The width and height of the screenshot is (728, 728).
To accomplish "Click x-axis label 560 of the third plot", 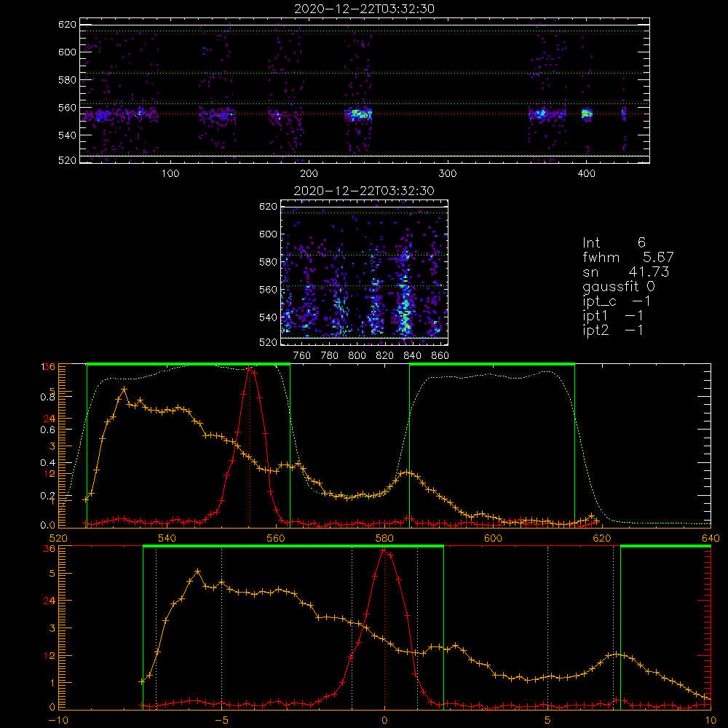I will (x=276, y=539).
